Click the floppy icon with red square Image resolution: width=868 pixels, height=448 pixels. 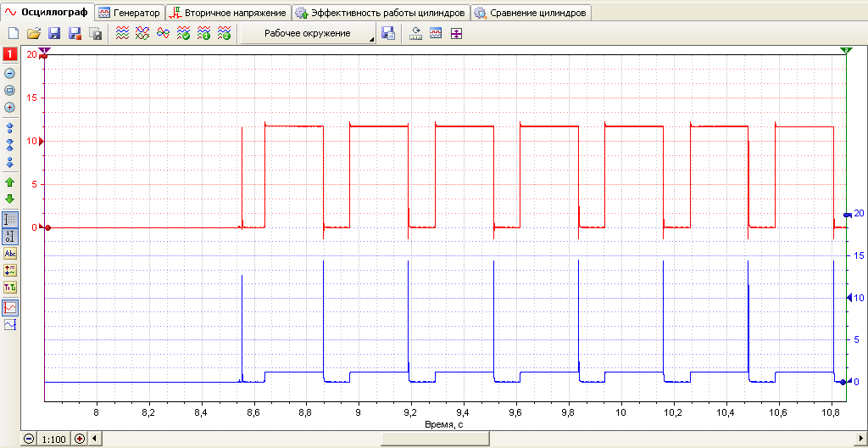click(x=75, y=33)
